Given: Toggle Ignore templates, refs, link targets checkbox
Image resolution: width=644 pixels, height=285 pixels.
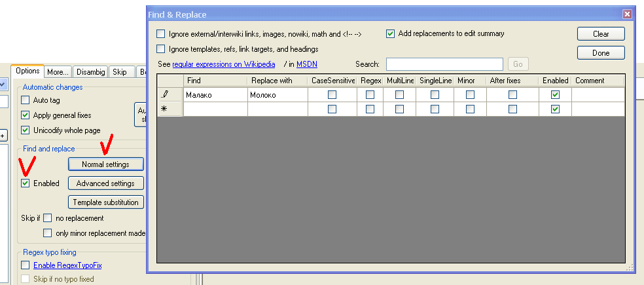Looking at the screenshot, I should (160, 49).
